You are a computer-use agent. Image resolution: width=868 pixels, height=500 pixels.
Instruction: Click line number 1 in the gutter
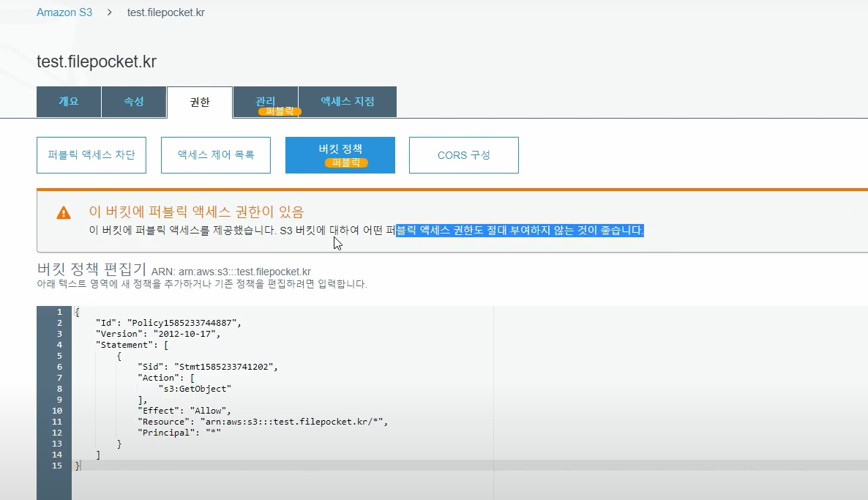coord(59,312)
